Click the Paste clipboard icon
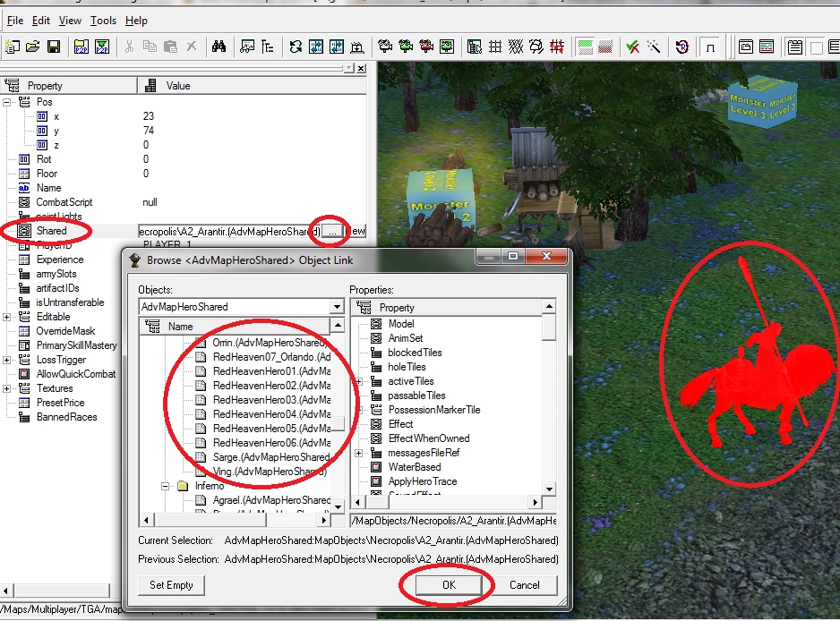Image resolution: width=840 pixels, height=621 pixels. click(170, 47)
